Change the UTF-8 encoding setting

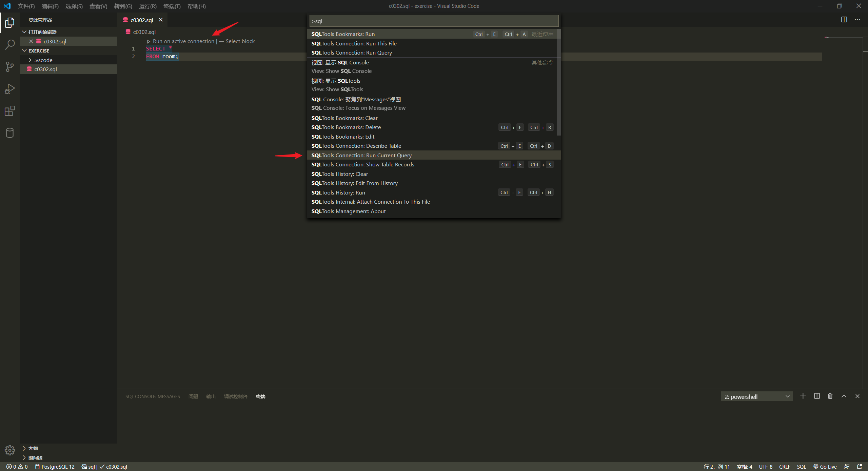766,467
